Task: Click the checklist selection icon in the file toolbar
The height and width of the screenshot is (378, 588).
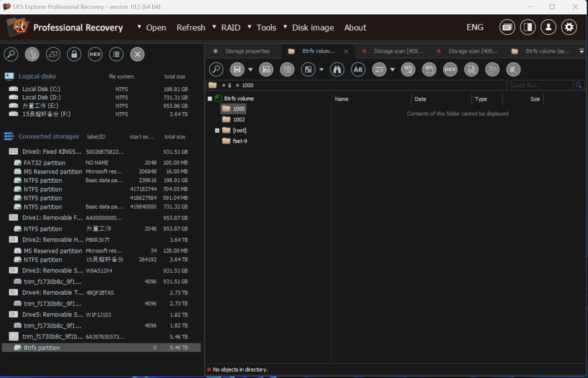Action: (x=287, y=69)
